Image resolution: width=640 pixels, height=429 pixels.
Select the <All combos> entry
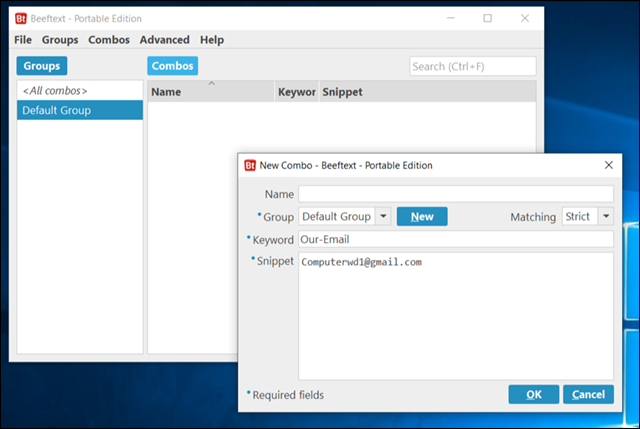pos(80,91)
